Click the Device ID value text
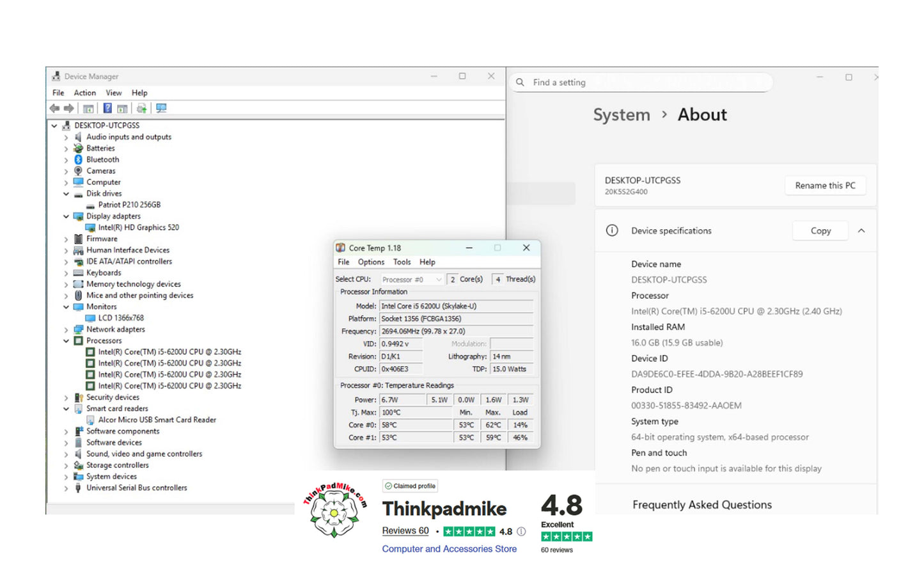924x581 pixels. (x=717, y=374)
